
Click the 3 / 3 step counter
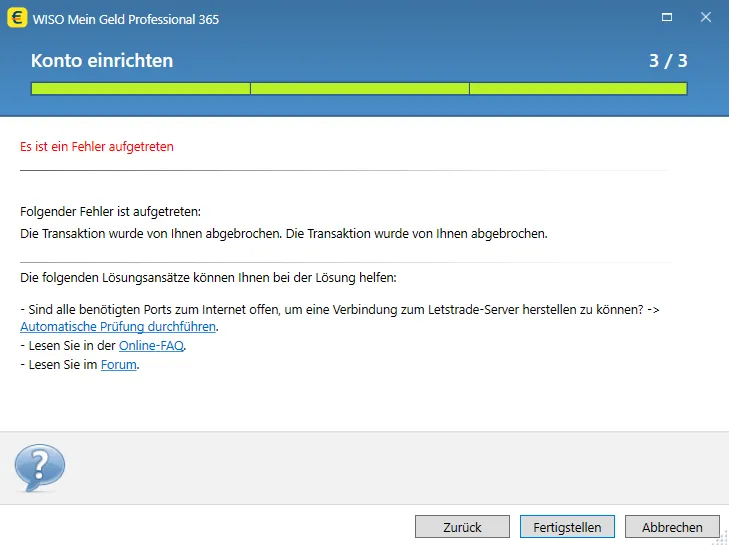tap(668, 61)
